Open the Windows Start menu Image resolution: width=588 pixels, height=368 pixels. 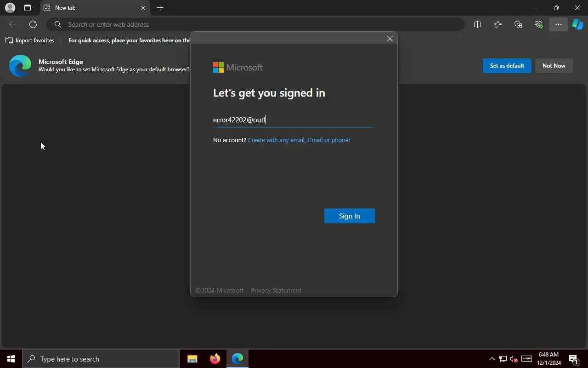point(11,359)
